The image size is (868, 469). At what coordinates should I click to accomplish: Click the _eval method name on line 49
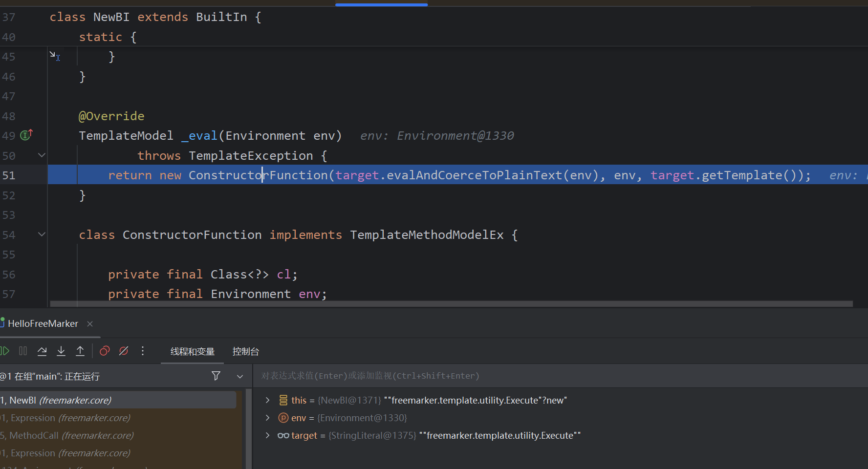tap(199, 136)
